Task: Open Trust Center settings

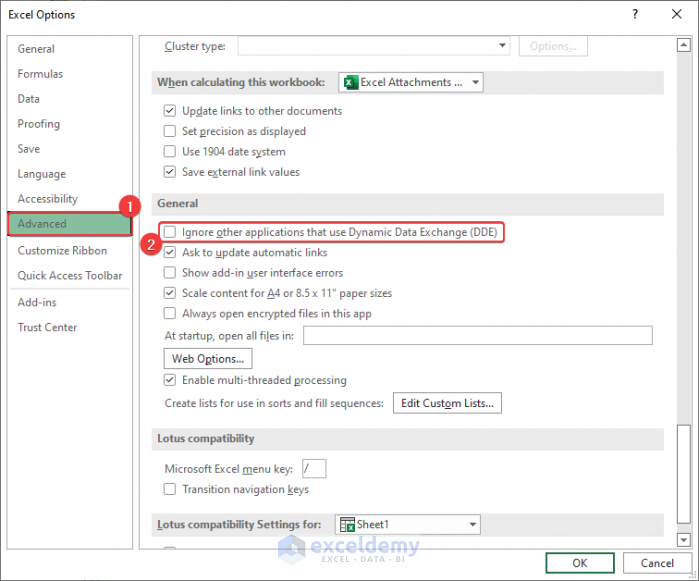Action: pos(47,327)
